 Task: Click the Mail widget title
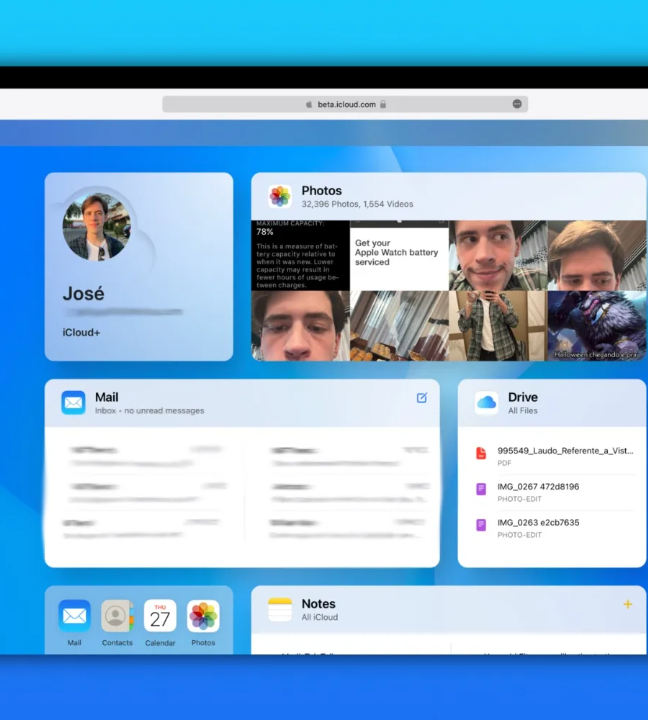[107, 397]
